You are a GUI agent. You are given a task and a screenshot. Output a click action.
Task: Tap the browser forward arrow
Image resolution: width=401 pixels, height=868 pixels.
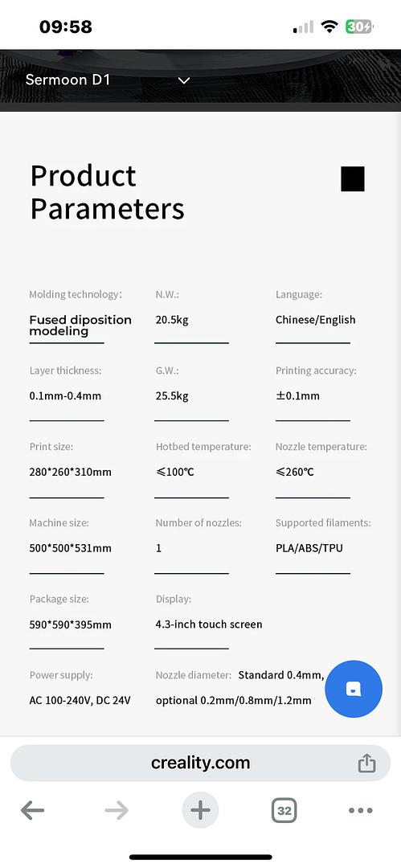[117, 811]
